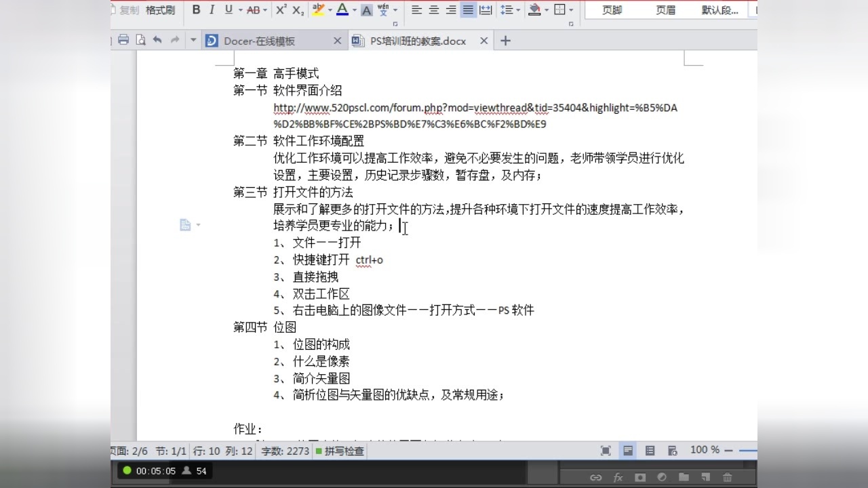This screenshot has width=868, height=488.
Task: Click the 字数: 2273 word count
Action: [285, 451]
